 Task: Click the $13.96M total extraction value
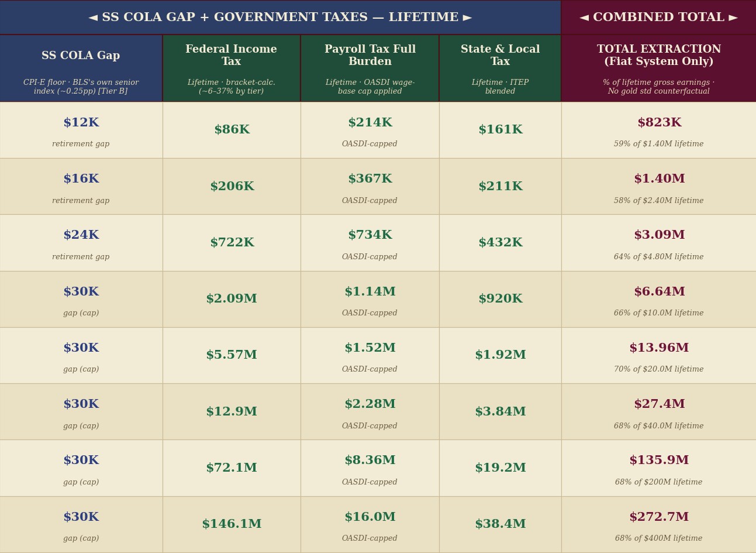tap(659, 348)
